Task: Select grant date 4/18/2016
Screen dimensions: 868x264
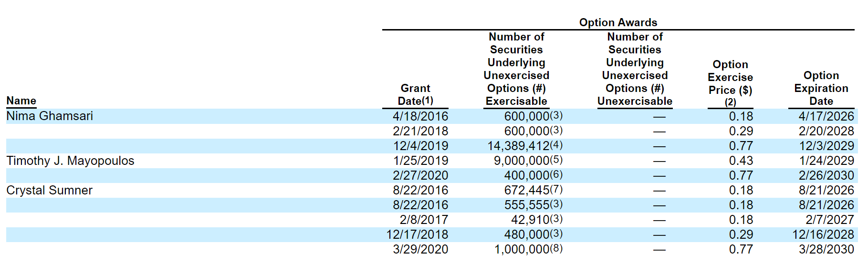Action: click(420, 116)
